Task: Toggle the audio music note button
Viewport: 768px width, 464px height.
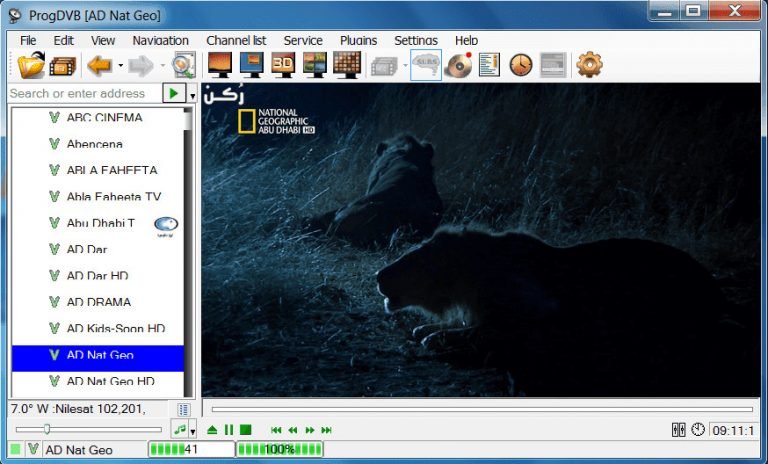Action: click(180, 430)
